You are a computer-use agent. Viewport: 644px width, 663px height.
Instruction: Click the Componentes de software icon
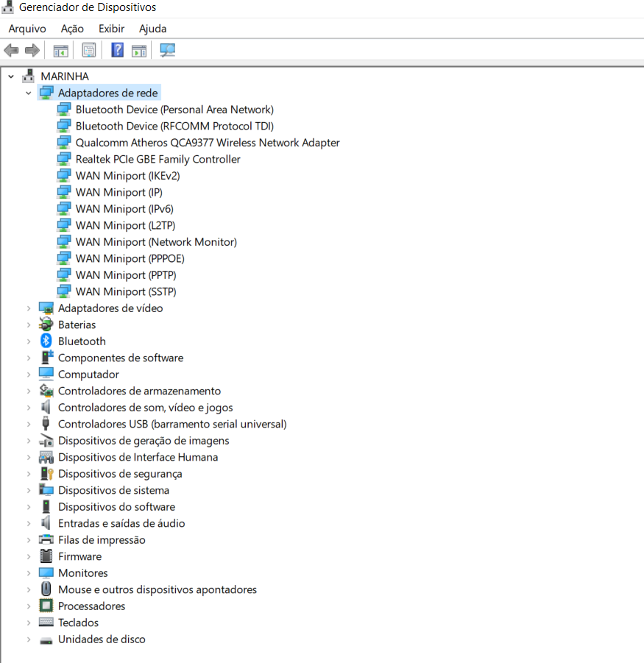pos(46,358)
